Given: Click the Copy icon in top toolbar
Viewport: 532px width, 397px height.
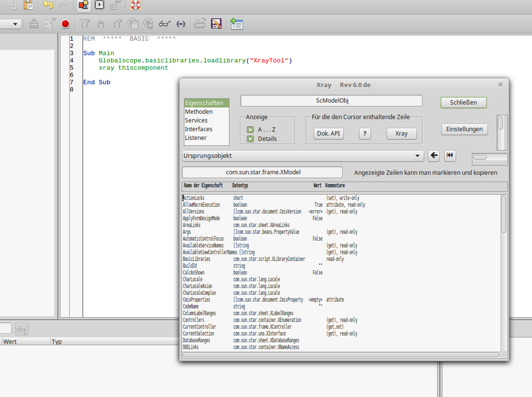Looking at the screenshot, I should pos(12,5).
